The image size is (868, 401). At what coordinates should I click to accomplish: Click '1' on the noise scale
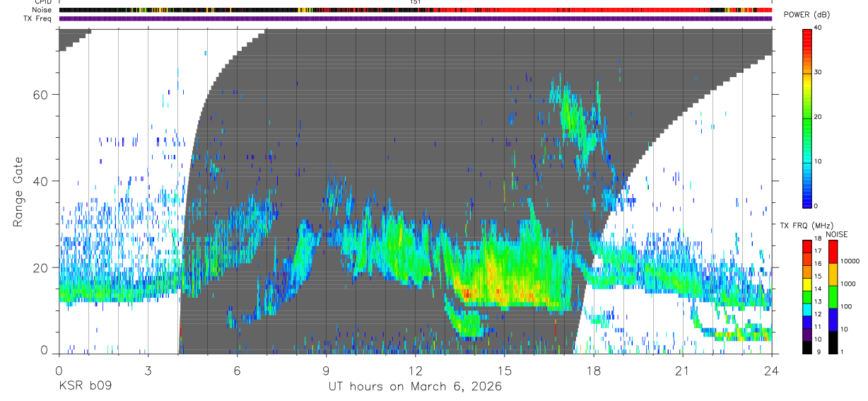coord(843,352)
